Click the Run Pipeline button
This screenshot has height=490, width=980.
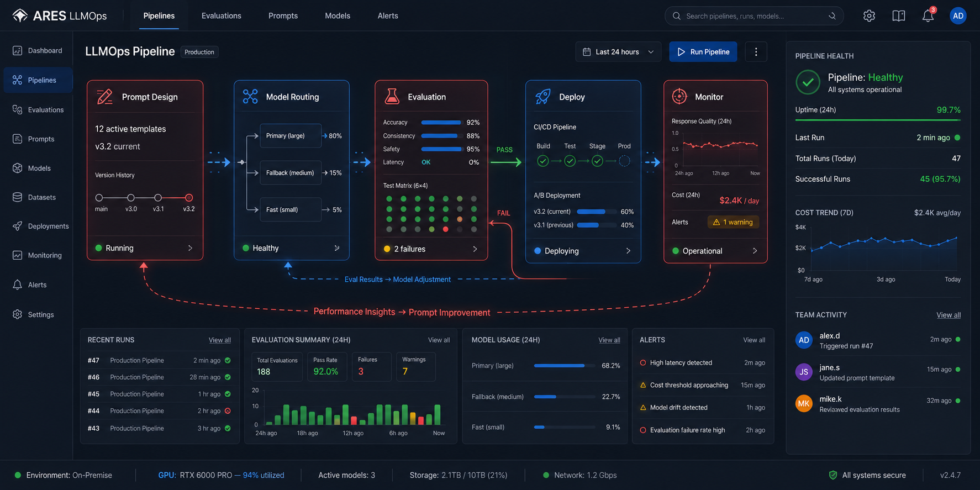(x=703, y=52)
